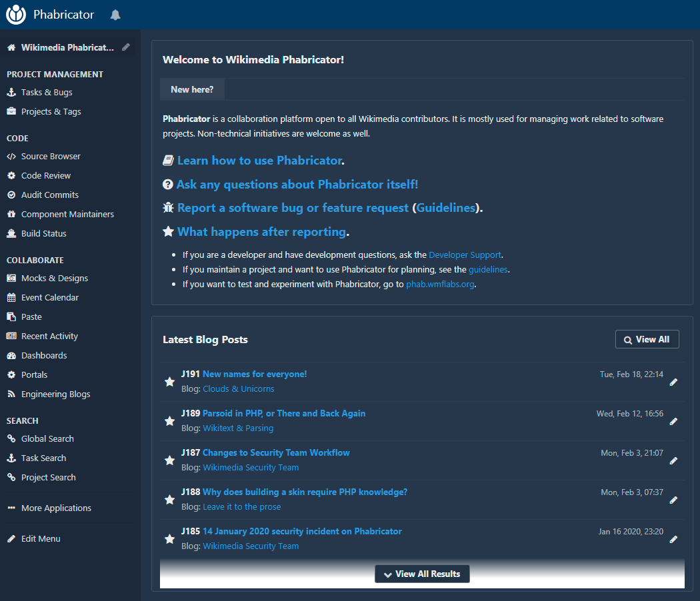Image resolution: width=700 pixels, height=601 pixels.
Task: Open Learn how to use Phabricator link
Action: [259, 161]
